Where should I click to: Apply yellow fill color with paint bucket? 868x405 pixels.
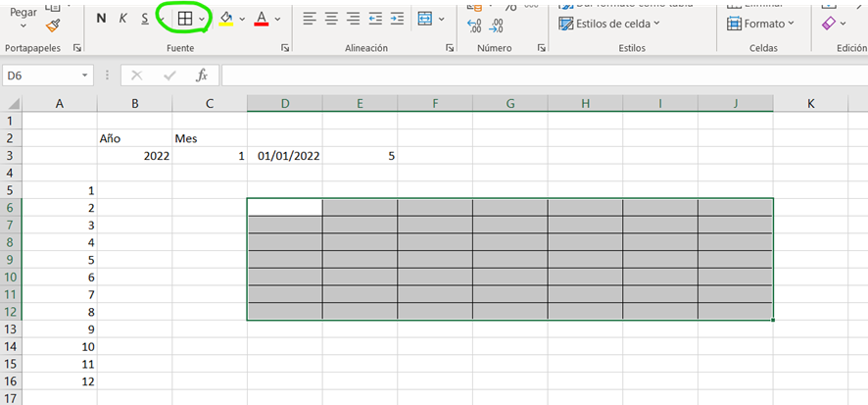point(226,19)
